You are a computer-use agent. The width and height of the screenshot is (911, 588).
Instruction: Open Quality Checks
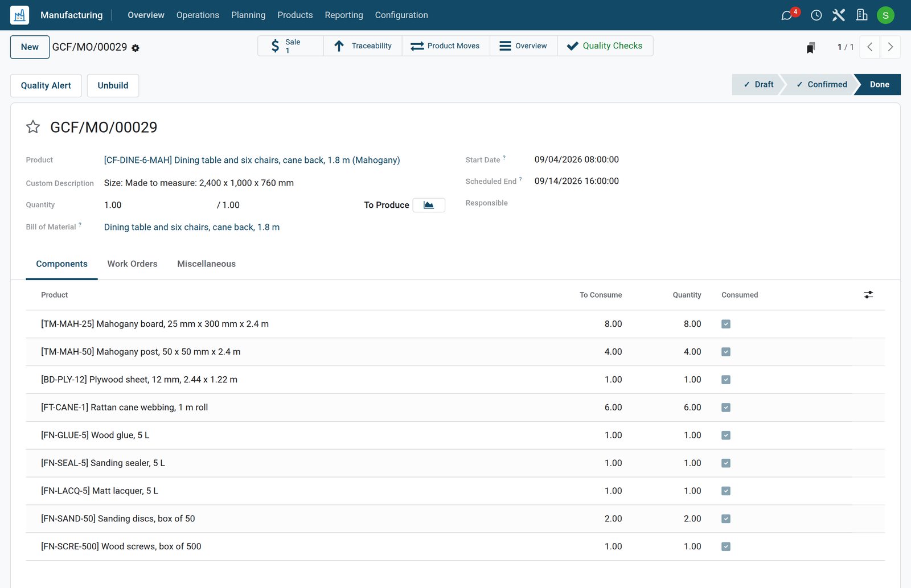(x=605, y=46)
